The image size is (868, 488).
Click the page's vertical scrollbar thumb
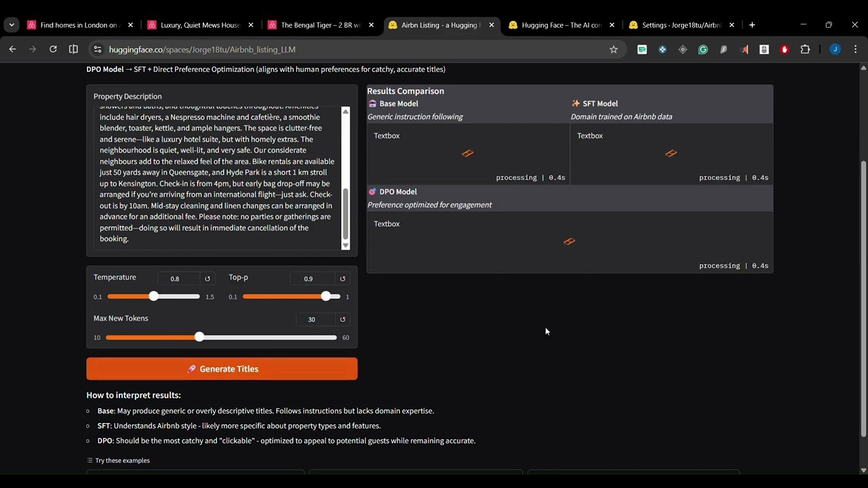click(863, 298)
